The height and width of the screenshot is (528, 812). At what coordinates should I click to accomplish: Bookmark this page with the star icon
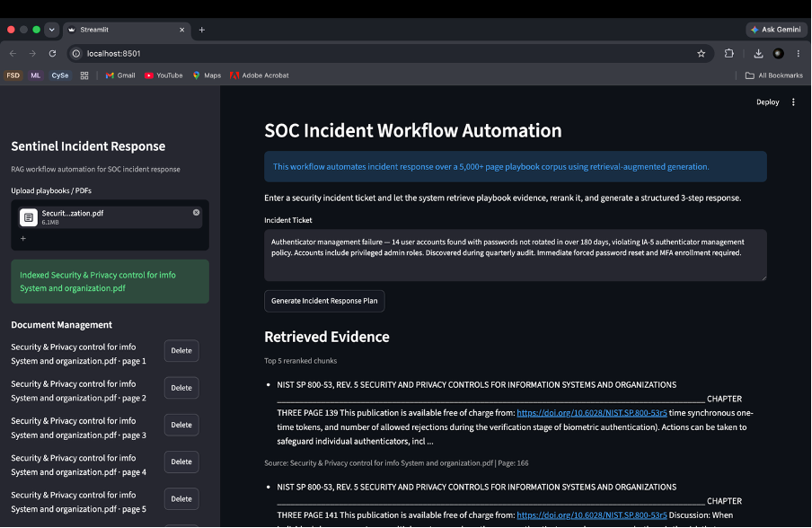[702, 53]
